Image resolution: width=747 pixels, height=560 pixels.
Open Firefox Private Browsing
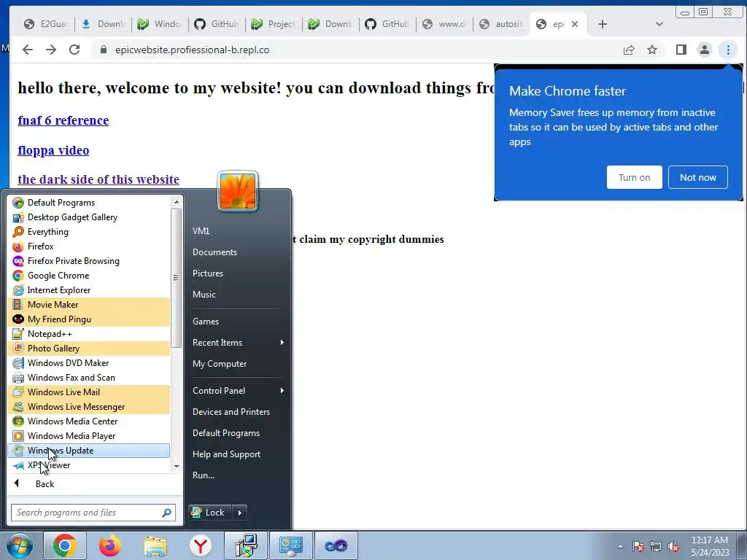88,261
